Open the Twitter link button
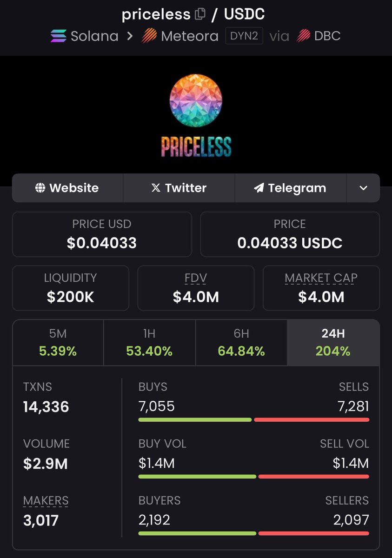This screenshot has height=558, width=392. [x=179, y=188]
